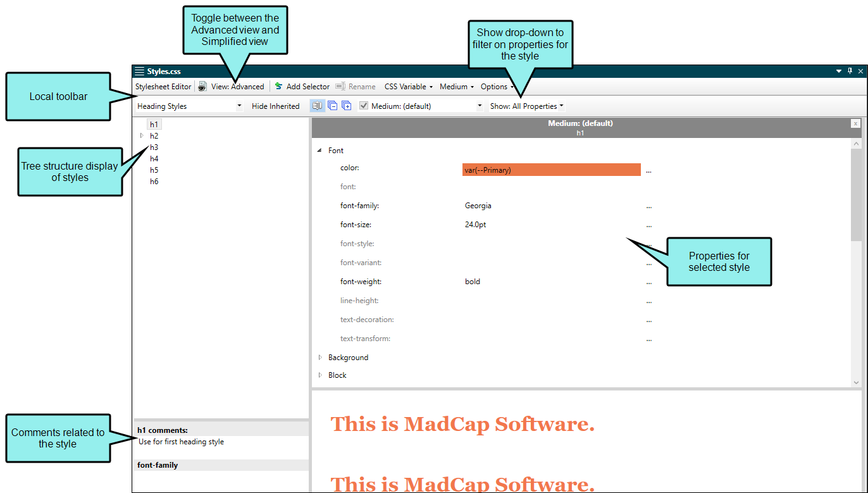Click the pin window icon
868x493 pixels.
[850, 72]
